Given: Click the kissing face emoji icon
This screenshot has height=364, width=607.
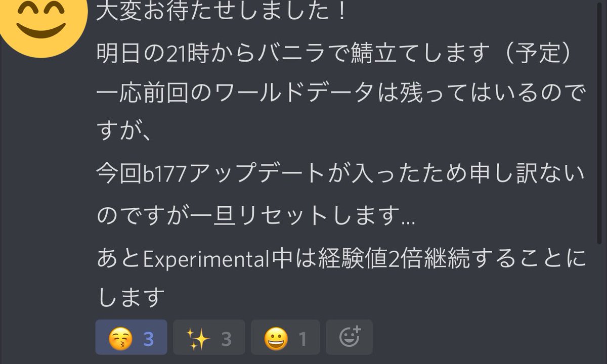Looking at the screenshot, I should point(120,338).
